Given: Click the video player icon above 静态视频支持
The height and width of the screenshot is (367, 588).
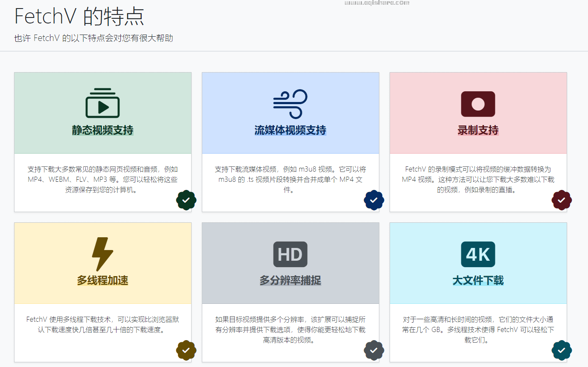Looking at the screenshot, I should tap(102, 102).
